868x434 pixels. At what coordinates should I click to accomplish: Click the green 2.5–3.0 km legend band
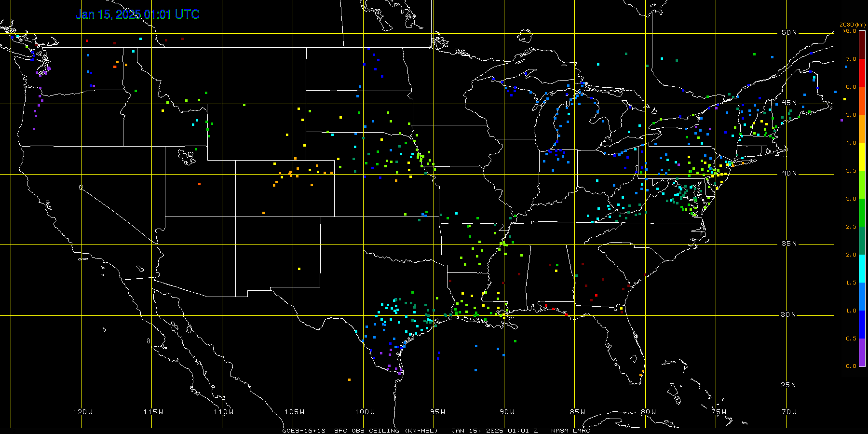point(862,213)
